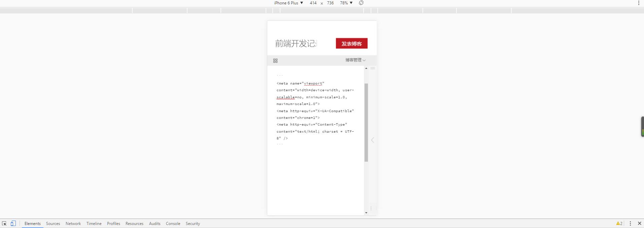Switch to the Resources tab
The image size is (644, 228).
[134, 224]
